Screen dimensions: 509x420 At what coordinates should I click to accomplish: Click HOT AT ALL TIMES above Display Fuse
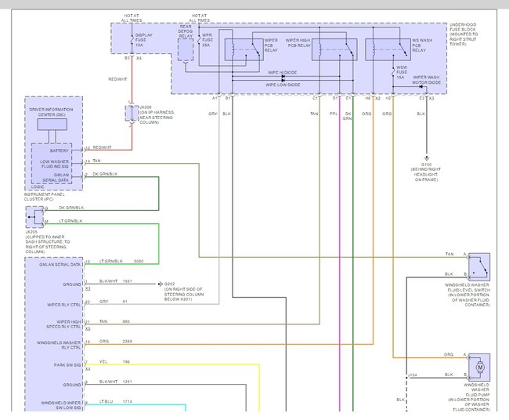tap(132, 18)
